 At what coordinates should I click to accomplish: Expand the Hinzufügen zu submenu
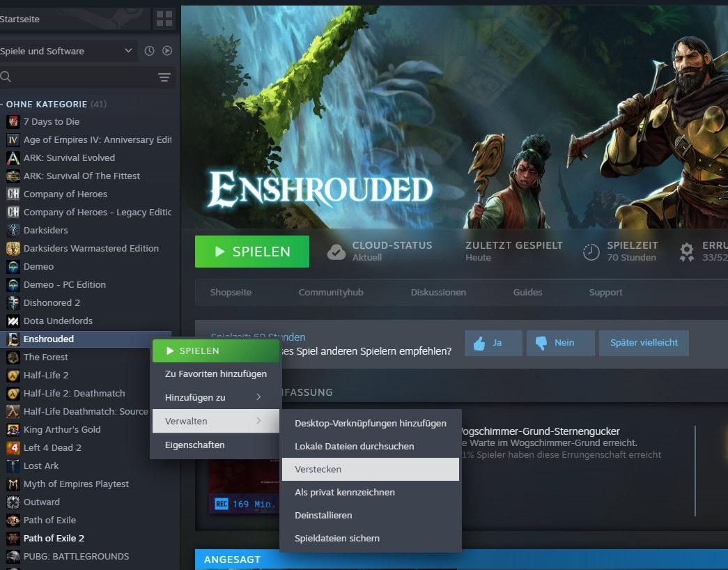point(215,397)
